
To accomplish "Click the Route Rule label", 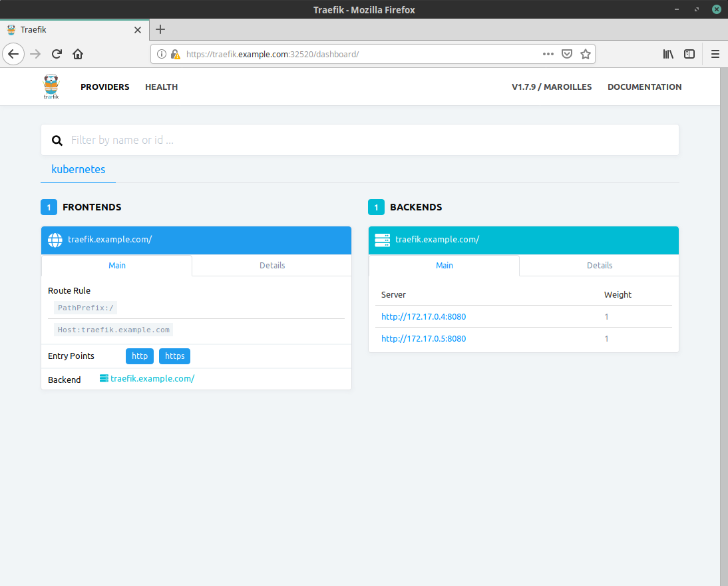I will pos(69,290).
